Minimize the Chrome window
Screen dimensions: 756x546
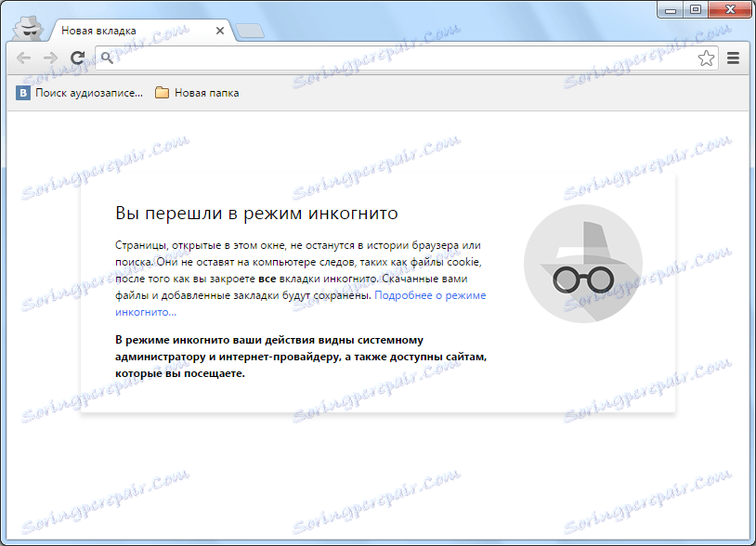click(671, 9)
